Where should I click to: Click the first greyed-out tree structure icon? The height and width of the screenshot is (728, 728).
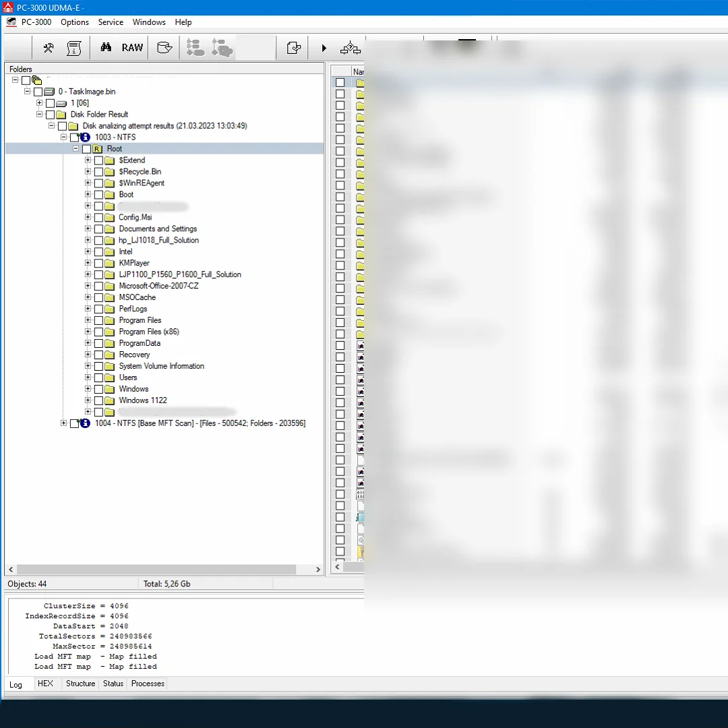click(195, 48)
